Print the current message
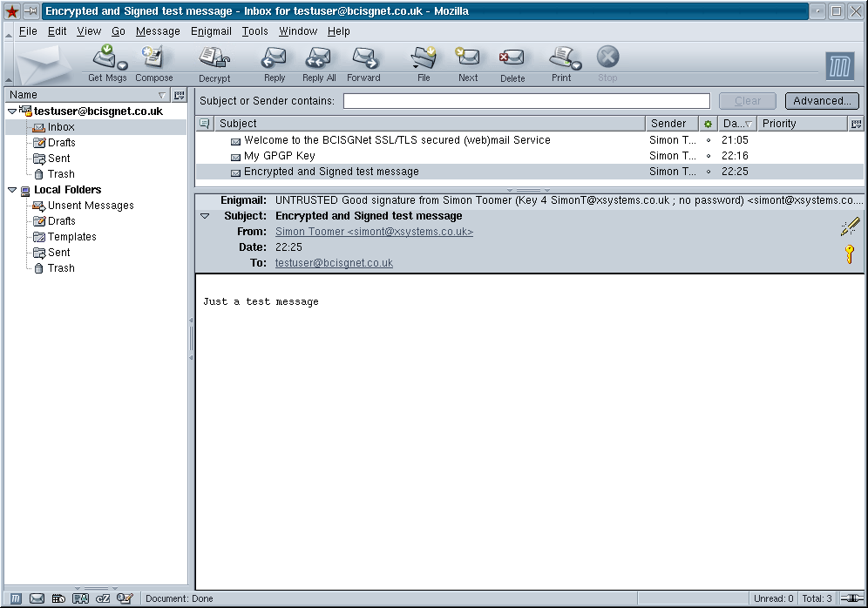 click(x=560, y=57)
